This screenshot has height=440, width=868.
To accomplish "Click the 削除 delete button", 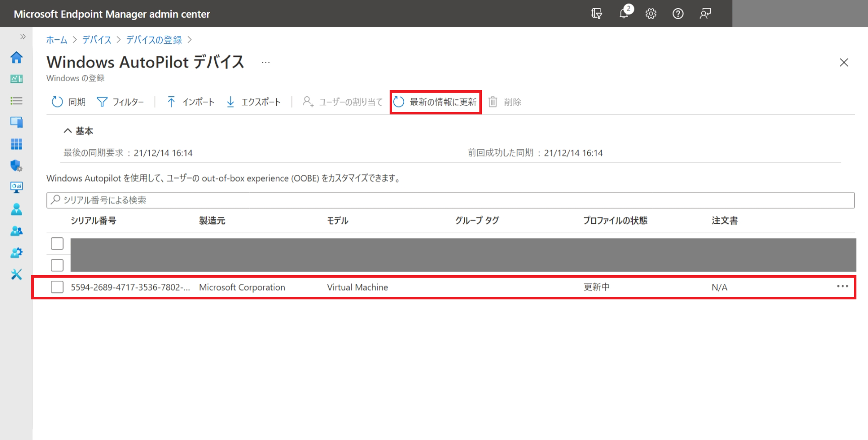I will click(x=505, y=102).
